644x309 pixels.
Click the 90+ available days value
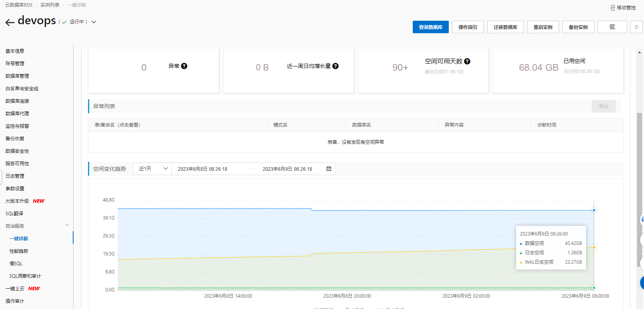(x=400, y=68)
